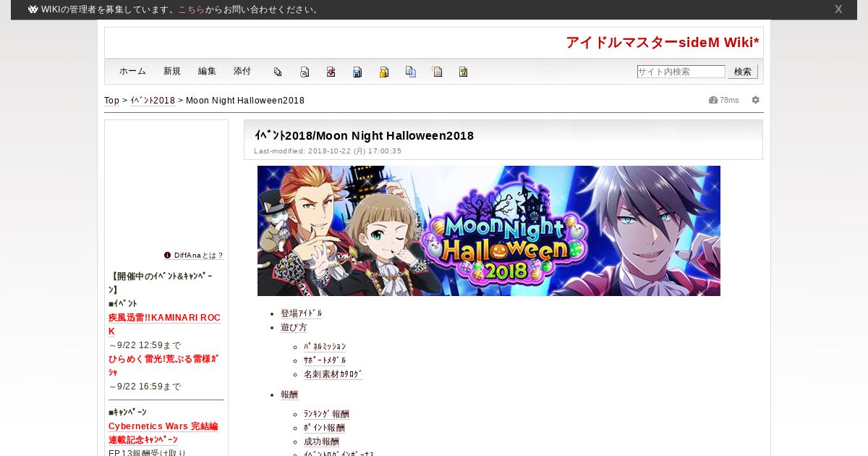This screenshot has width=868, height=456.
Task: Jump to 登場ｱｲﾄﾞﾙ section
Action: coord(302,313)
